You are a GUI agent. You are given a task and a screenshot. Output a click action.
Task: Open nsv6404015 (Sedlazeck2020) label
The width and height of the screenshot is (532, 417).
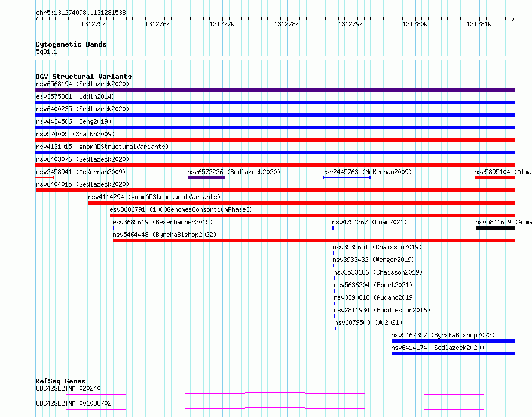point(82,184)
